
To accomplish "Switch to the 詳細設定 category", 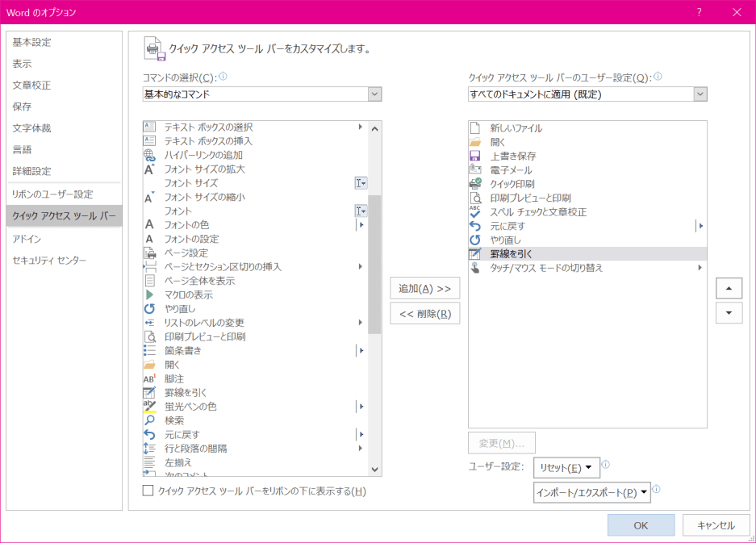I will pyautogui.click(x=31, y=171).
